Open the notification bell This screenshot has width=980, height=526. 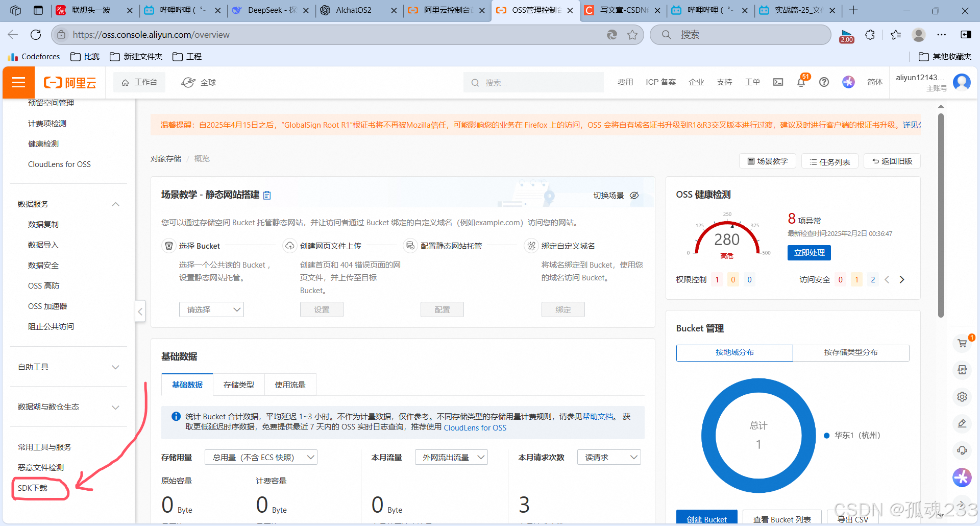point(801,82)
